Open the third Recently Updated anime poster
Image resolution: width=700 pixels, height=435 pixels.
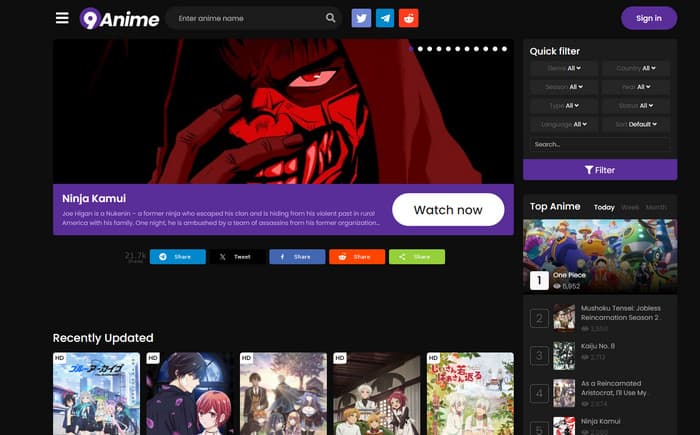tap(283, 393)
